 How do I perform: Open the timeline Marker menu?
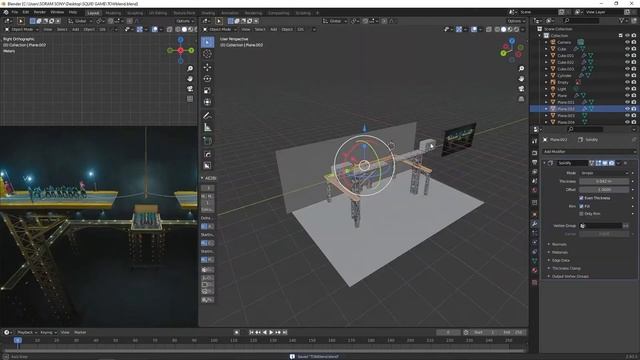point(80,332)
